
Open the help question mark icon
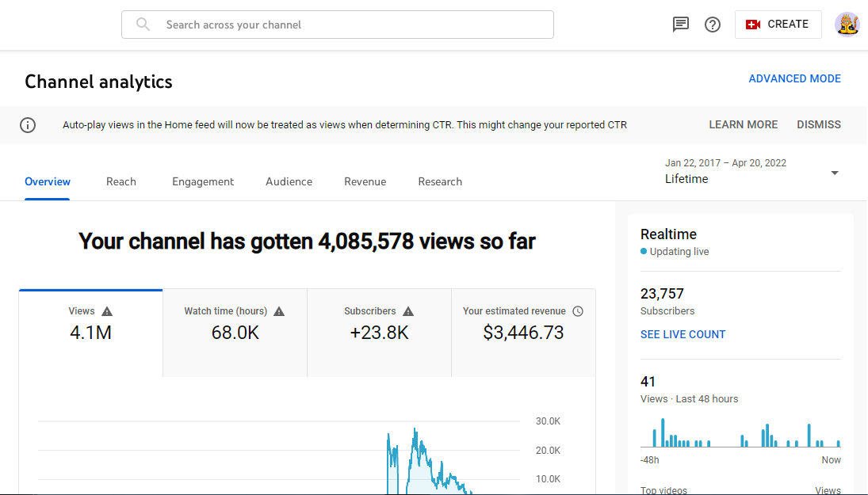pyautogui.click(x=713, y=25)
